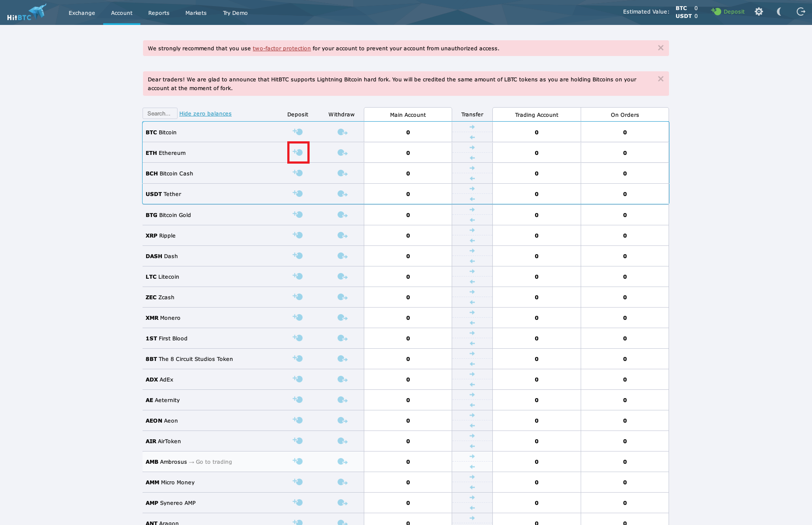Screen dimensions: 812x525
Task: Withdraw AMM Micro Money icon
Action: point(342,482)
